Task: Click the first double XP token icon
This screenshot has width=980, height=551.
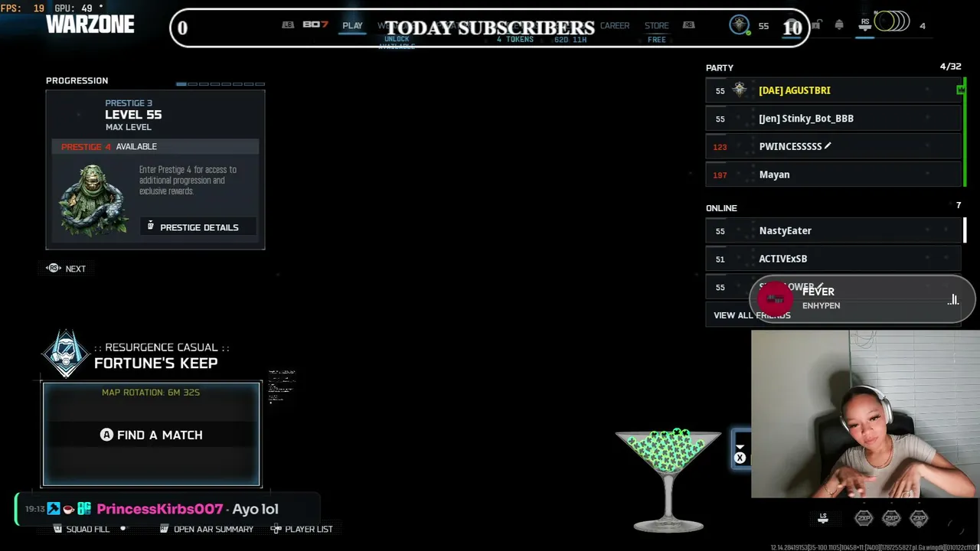Action: pos(864,519)
